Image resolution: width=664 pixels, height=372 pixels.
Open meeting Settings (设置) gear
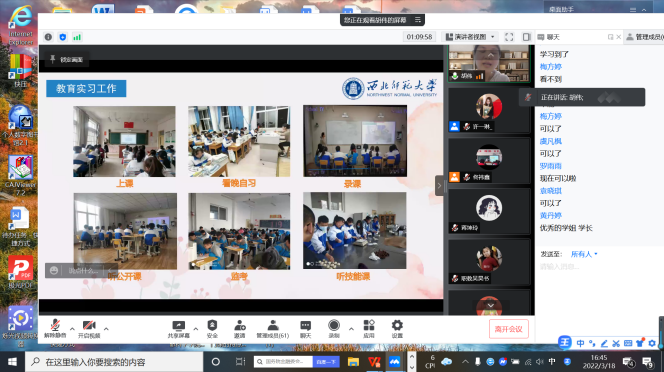pos(397,329)
